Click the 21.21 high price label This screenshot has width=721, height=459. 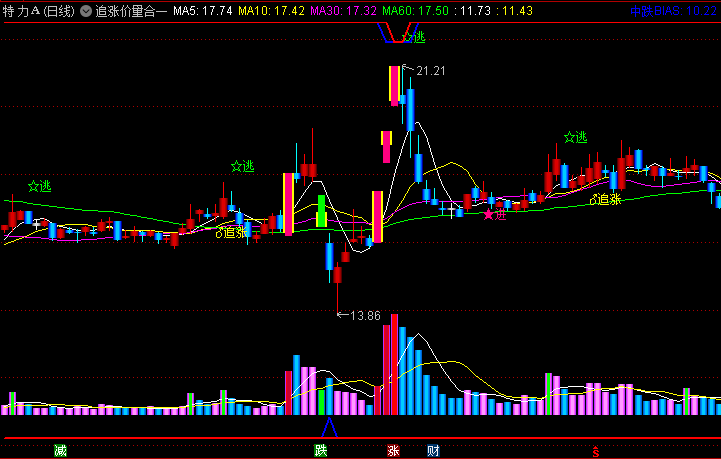coord(430,71)
